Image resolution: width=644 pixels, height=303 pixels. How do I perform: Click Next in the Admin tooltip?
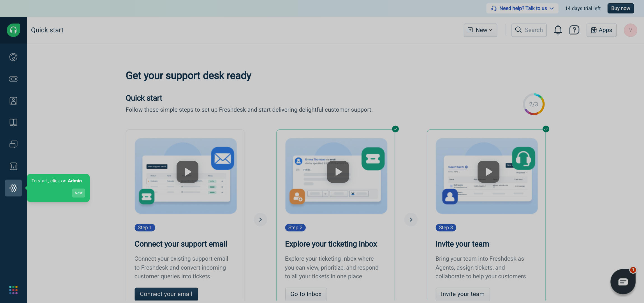point(78,193)
